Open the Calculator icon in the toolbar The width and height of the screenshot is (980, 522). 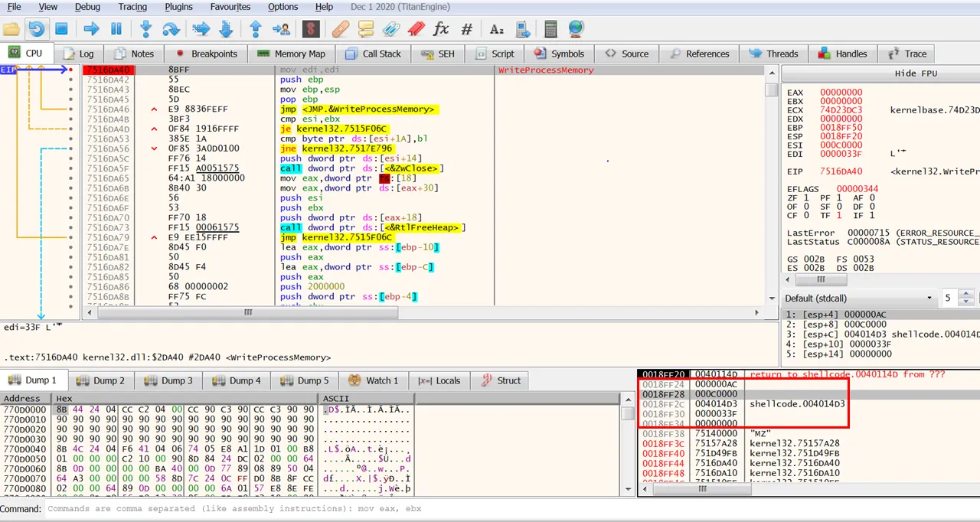click(x=550, y=29)
